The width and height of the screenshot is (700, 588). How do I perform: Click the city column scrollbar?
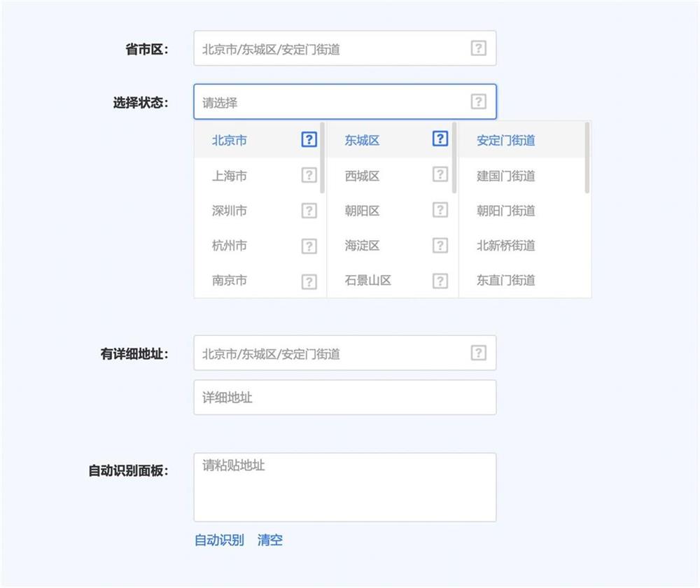322,158
